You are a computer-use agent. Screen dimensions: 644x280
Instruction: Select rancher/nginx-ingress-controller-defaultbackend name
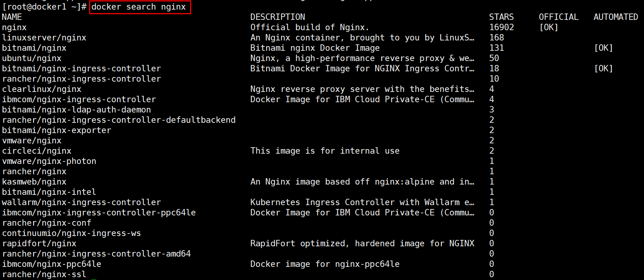pyautogui.click(x=119, y=120)
